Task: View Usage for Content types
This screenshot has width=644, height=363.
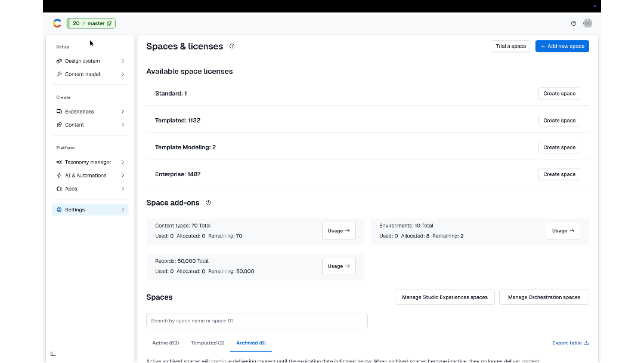Action: pos(339,230)
